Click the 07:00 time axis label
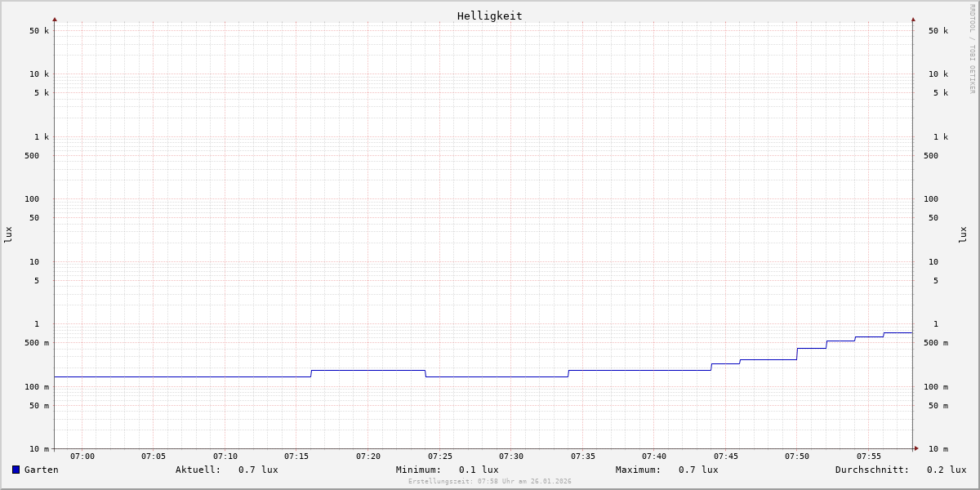980x490 pixels. click(82, 457)
